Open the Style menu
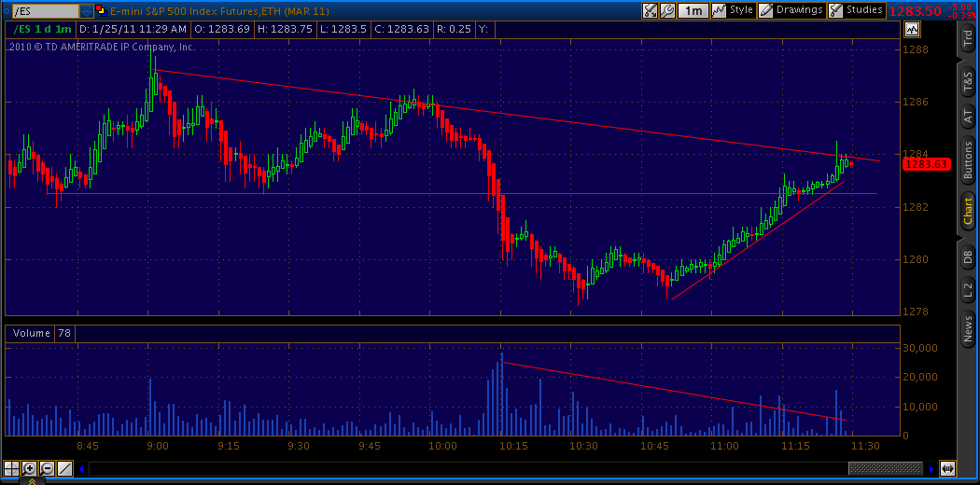 733,10
